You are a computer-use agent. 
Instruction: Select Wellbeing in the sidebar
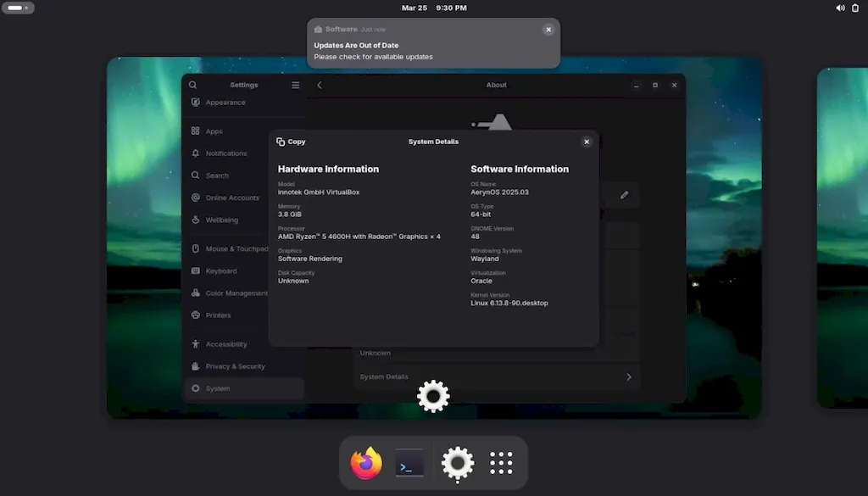coord(243,220)
